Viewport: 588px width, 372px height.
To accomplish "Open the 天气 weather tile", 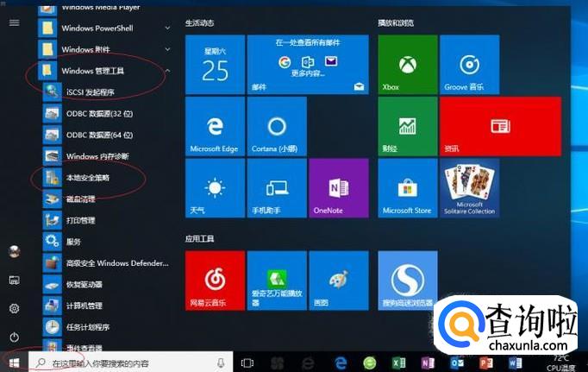I will coord(215,188).
